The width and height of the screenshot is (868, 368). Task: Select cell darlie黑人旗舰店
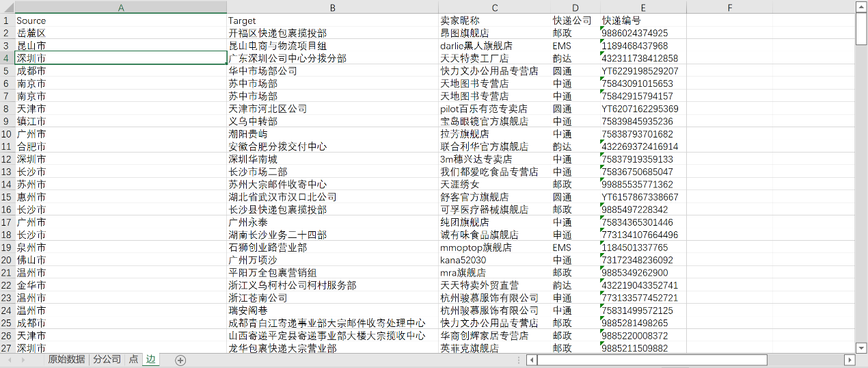tap(495, 46)
